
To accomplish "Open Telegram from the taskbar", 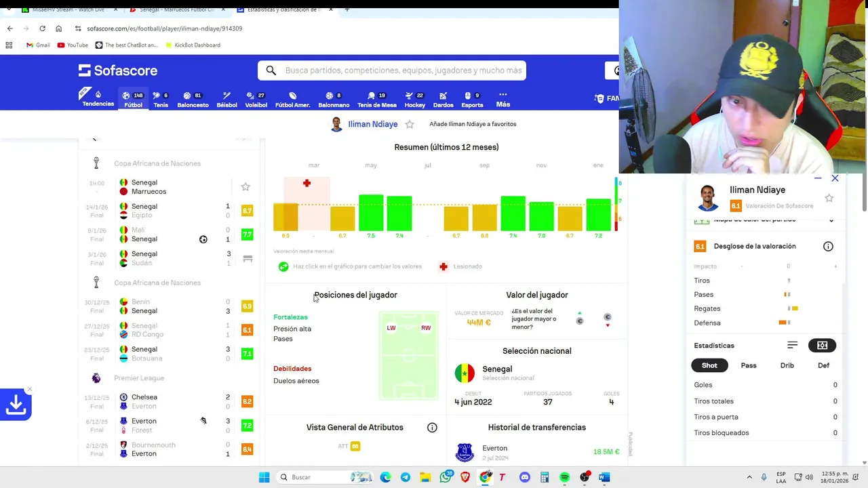I will pos(406,477).
